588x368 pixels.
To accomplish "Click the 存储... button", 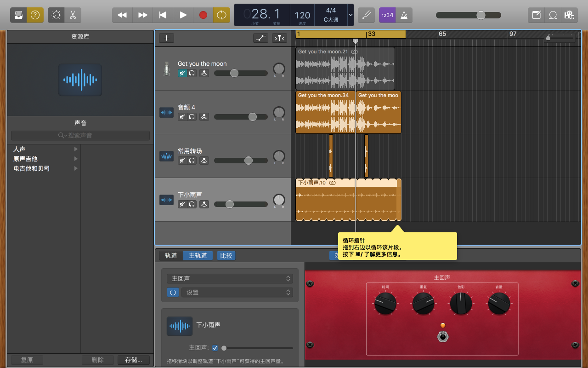I will [134, 360].
